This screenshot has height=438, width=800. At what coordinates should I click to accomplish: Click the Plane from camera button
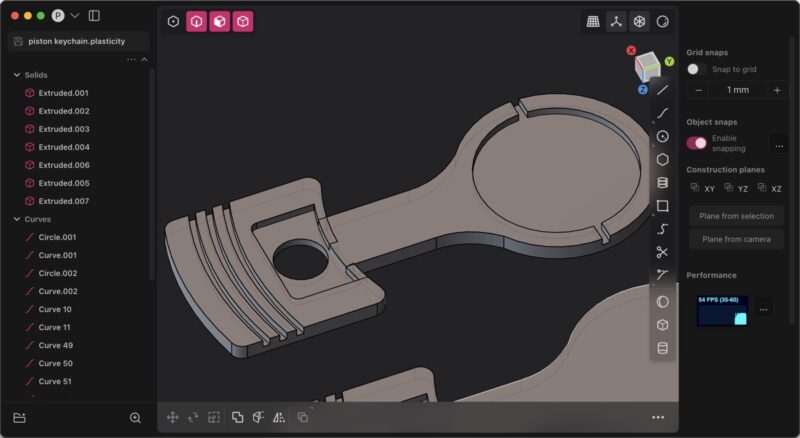(x=736, y=239)
